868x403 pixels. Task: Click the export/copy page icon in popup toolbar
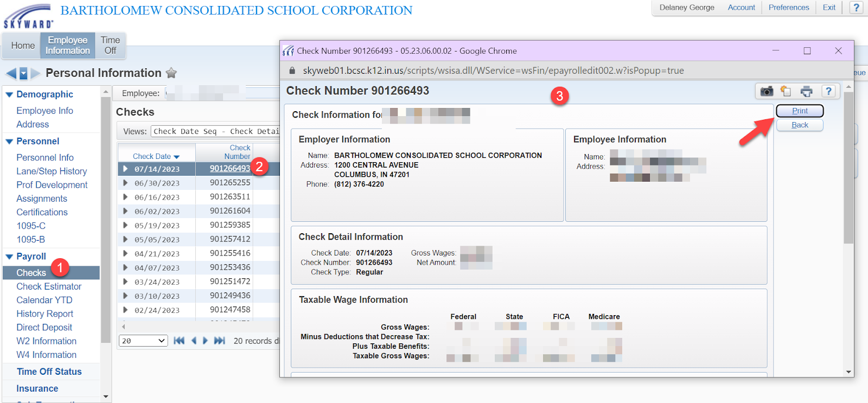tap(786, 91)
